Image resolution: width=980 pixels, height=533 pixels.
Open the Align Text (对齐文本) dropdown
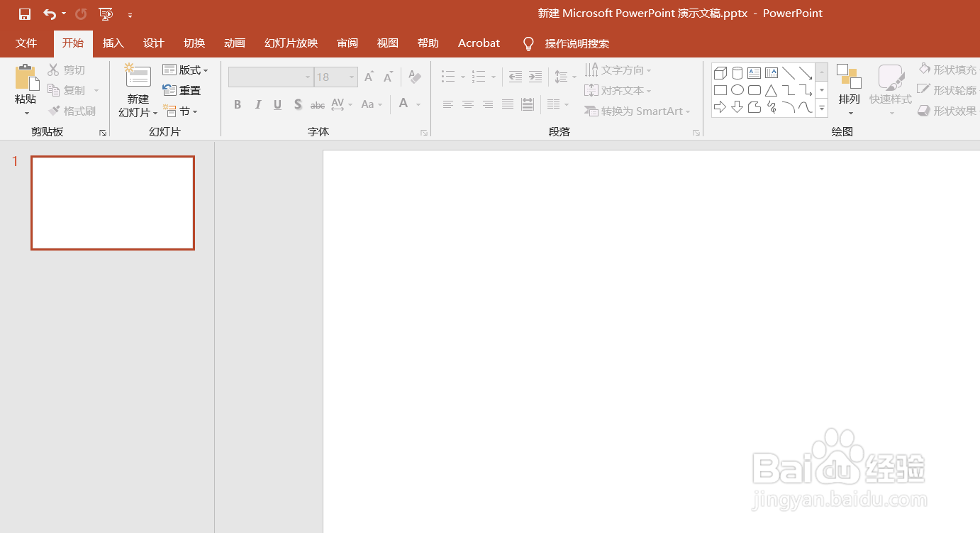tap(618, 90)
